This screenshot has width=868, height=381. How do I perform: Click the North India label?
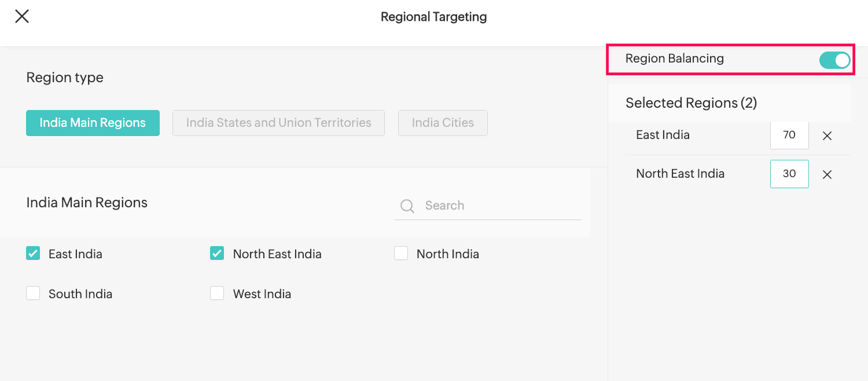[448, 254]
